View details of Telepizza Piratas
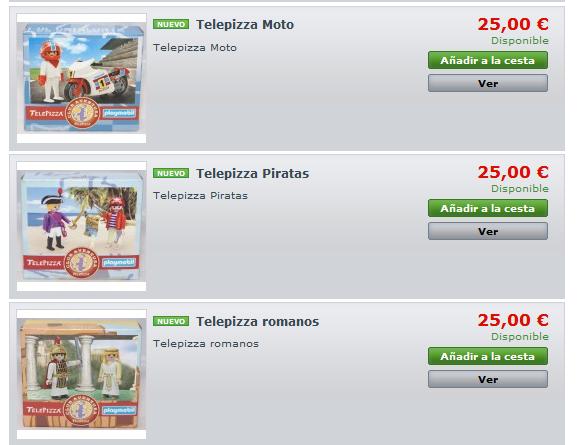Viewport: 577px width, 445px height. 488,231
